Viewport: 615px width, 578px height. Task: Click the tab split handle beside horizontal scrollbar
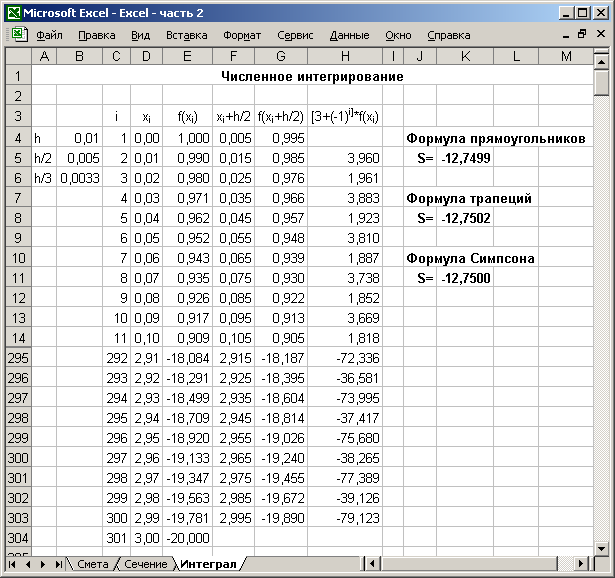pyautogui.click(x=362, y=564)
